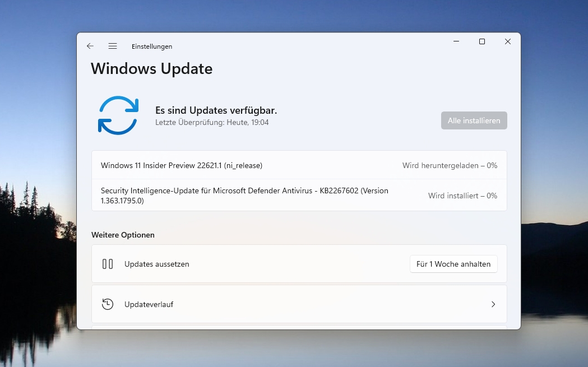Image resolution: width=588 pixels, height=367 pixels.
Task: Select the Windows 11 Insider Preview 22621.1 entry
Action: tap(299, 165)
